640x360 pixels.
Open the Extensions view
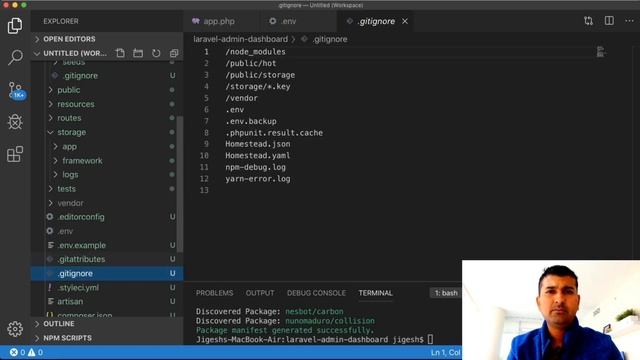[15, 154]
